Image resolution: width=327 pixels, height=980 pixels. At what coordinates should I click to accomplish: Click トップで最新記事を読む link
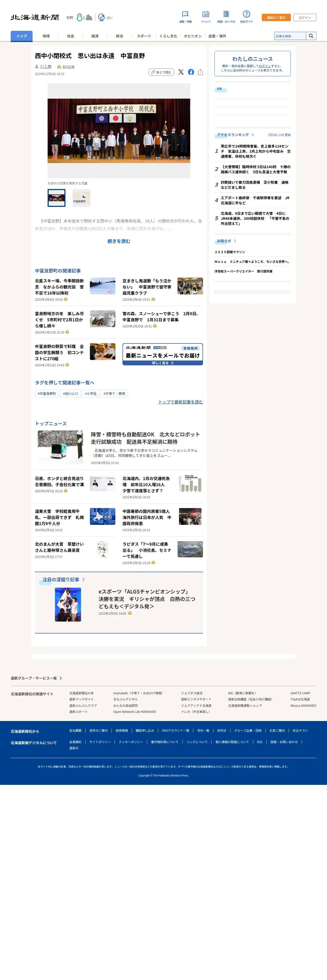click(x=181, y=402)
